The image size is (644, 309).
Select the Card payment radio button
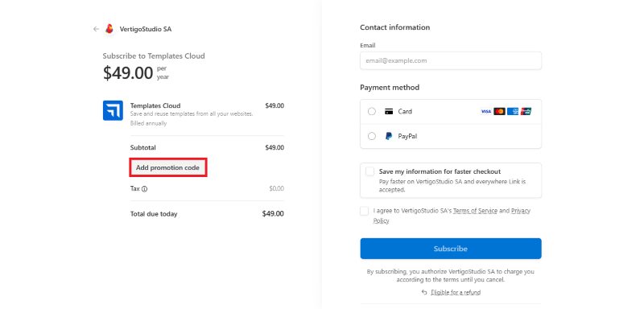tap(372, 112)
